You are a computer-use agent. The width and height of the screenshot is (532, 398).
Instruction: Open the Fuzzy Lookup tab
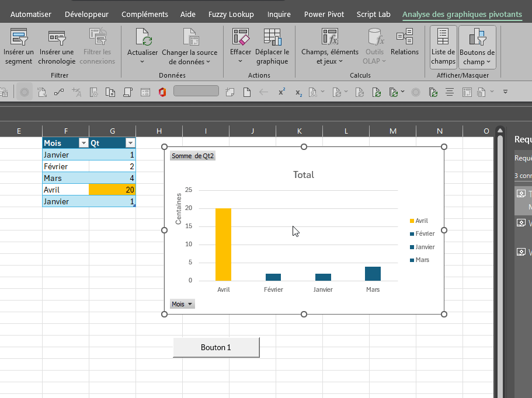tap(231, 14)
